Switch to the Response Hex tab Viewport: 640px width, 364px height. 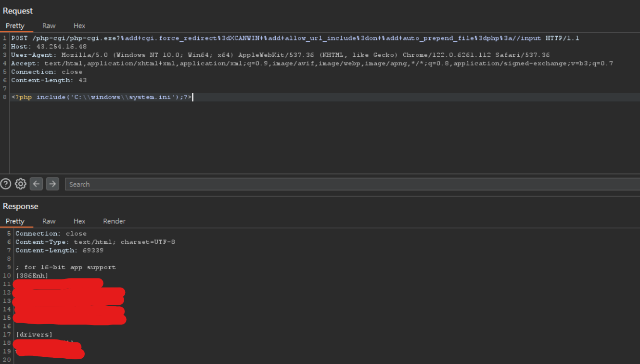[79, 221]
